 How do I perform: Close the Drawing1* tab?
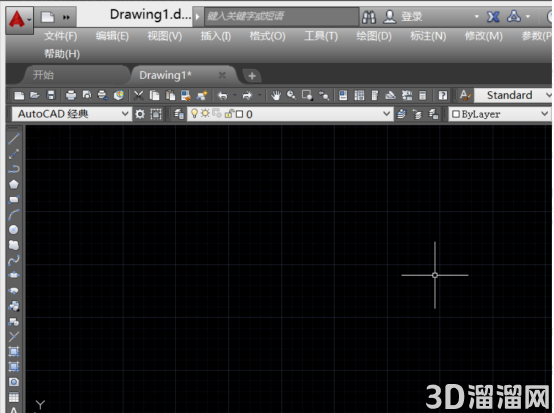pyautogui.click(x=222, y=75)
